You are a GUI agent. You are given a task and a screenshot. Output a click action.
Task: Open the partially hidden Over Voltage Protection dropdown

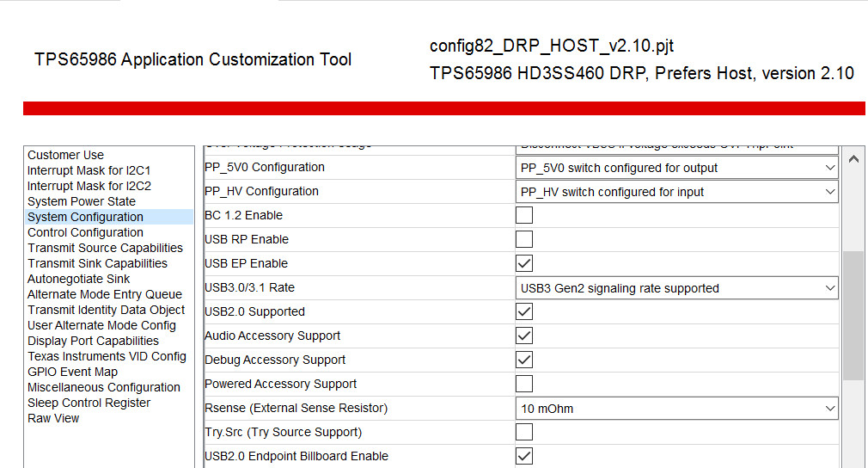(x=676, y=150)
